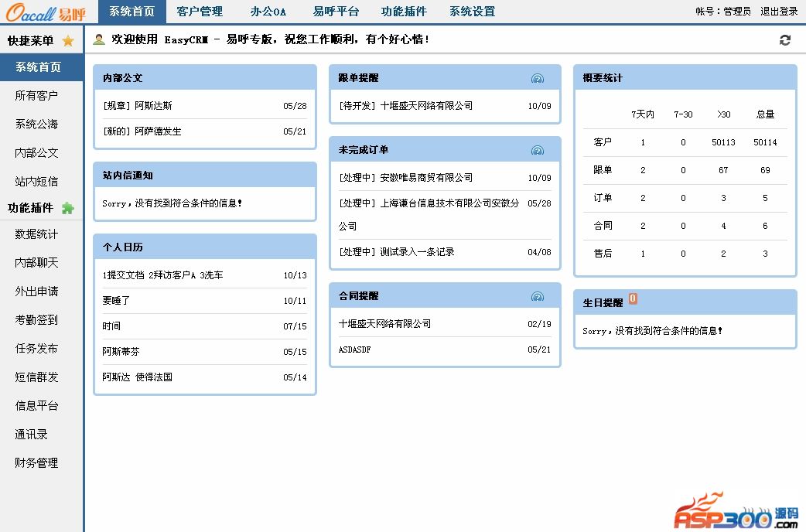Screen dimensions: 806x532
Task: Open 财务管理 in the sidebar
Action: 36,463
